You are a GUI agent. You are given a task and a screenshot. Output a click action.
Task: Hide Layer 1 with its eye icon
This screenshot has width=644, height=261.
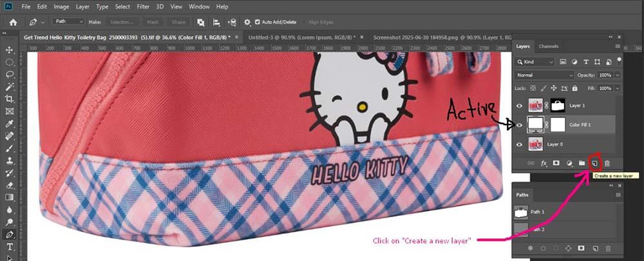point(520,106)
